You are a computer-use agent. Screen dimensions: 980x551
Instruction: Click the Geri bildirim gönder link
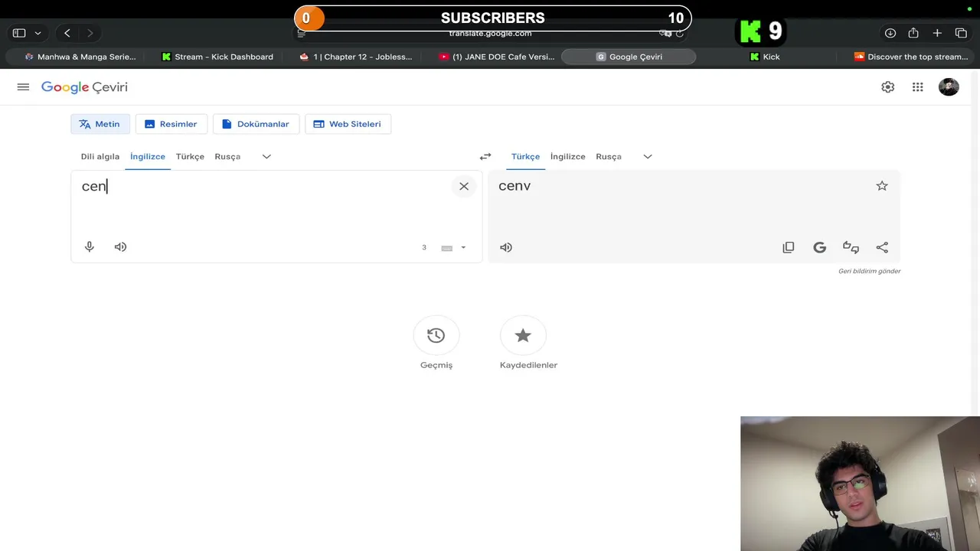[869, 271]
